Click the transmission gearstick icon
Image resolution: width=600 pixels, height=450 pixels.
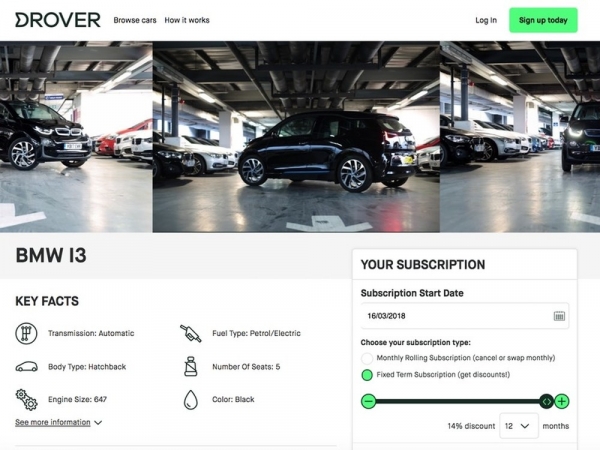tap(26, 333)
